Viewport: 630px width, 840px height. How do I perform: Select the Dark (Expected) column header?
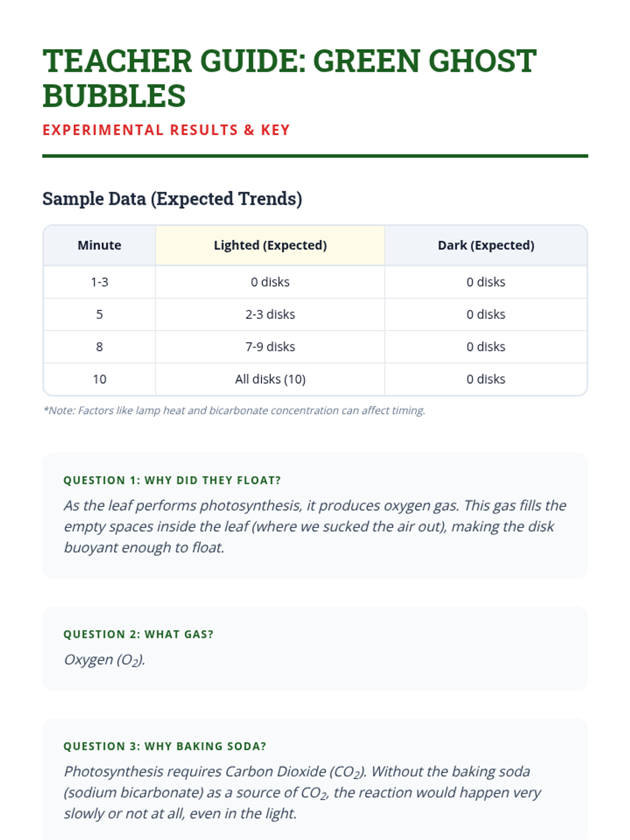coord(486,245)
